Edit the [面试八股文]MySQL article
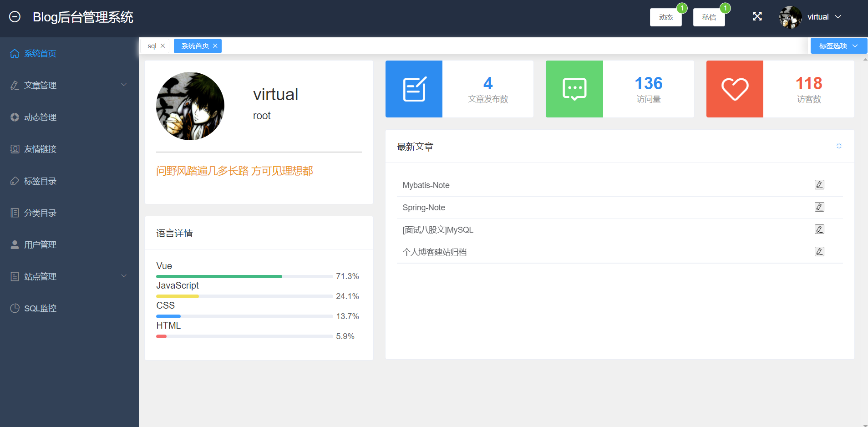868x427 pixels. (819, 229)
